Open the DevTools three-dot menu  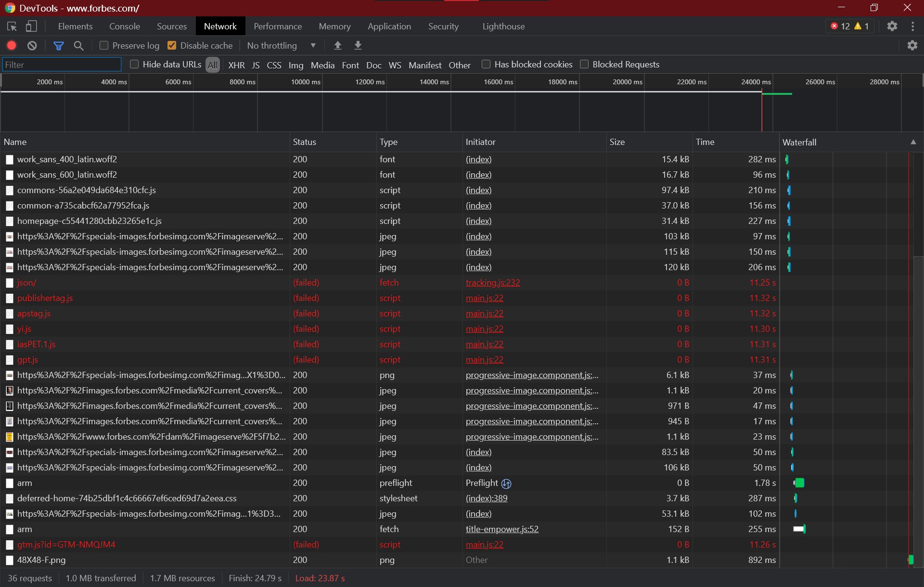[912, 26]
